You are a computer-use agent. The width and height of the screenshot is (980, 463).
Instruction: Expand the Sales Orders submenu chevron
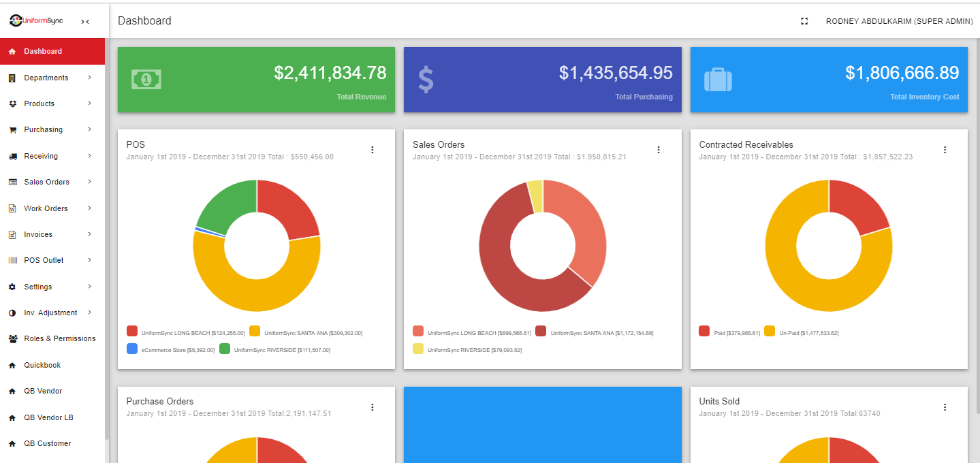89,182
